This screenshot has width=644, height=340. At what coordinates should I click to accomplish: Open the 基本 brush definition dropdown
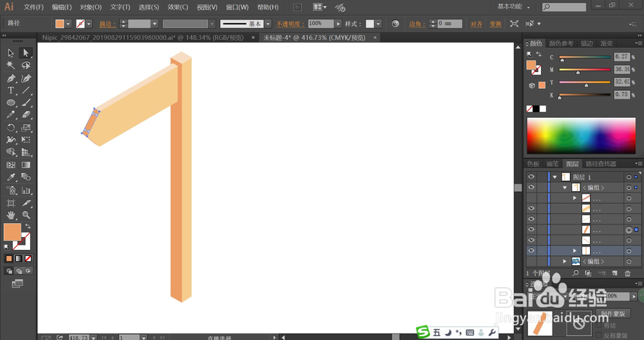(268, 24)
